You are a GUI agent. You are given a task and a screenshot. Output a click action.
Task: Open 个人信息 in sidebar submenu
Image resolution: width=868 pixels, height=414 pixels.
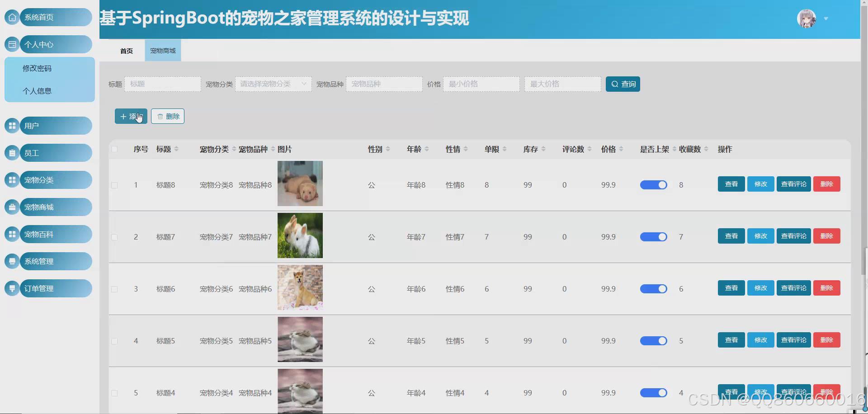(50, 91)
